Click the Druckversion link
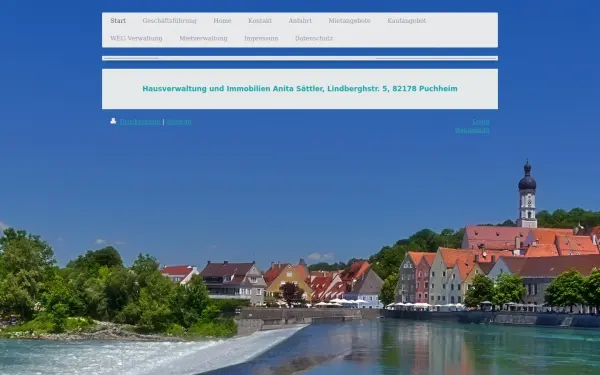The image size is (600, 375). [140, 122]
